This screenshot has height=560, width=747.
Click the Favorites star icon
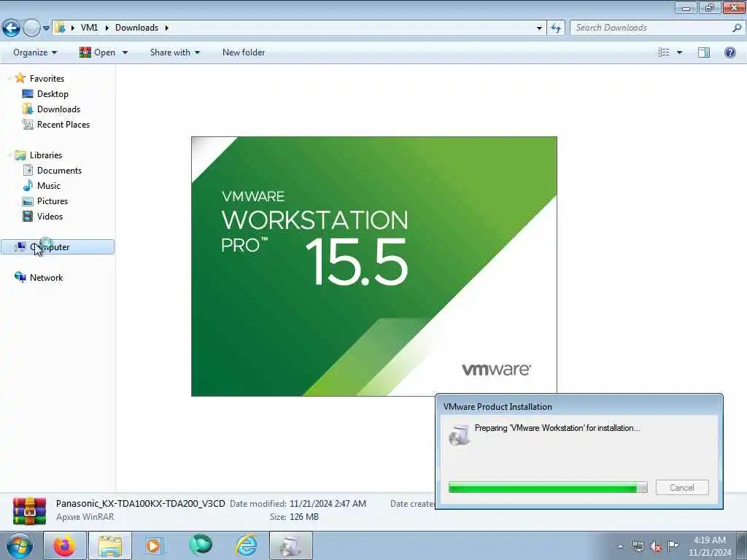20,77
